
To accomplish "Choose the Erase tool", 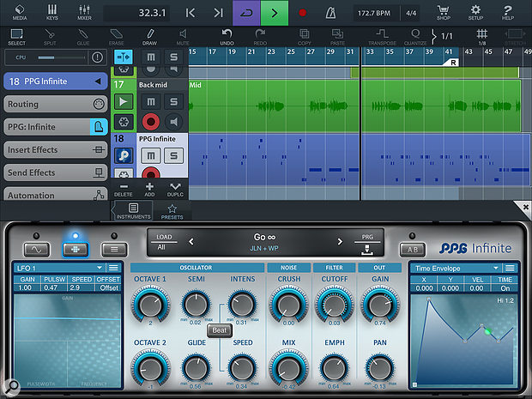I will click(x=116, y=37).
